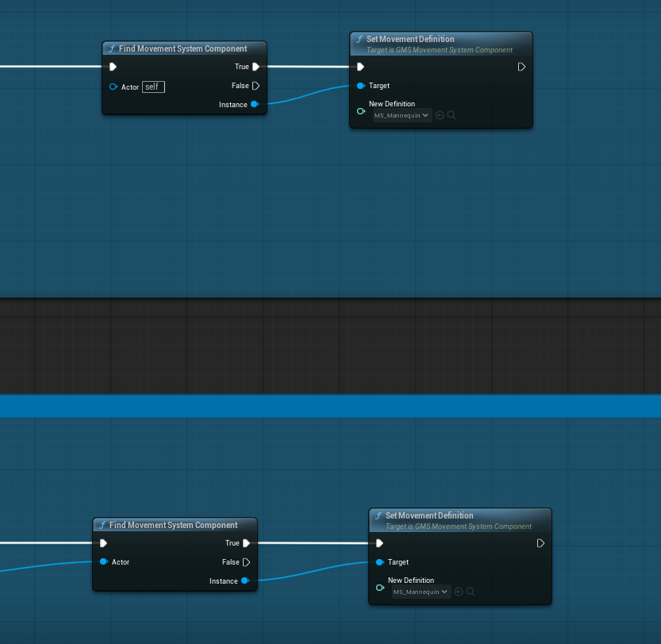Click the False exec pin on lower Find Movement node
Screen dimensions: 661x644
(x=246, y=562)
